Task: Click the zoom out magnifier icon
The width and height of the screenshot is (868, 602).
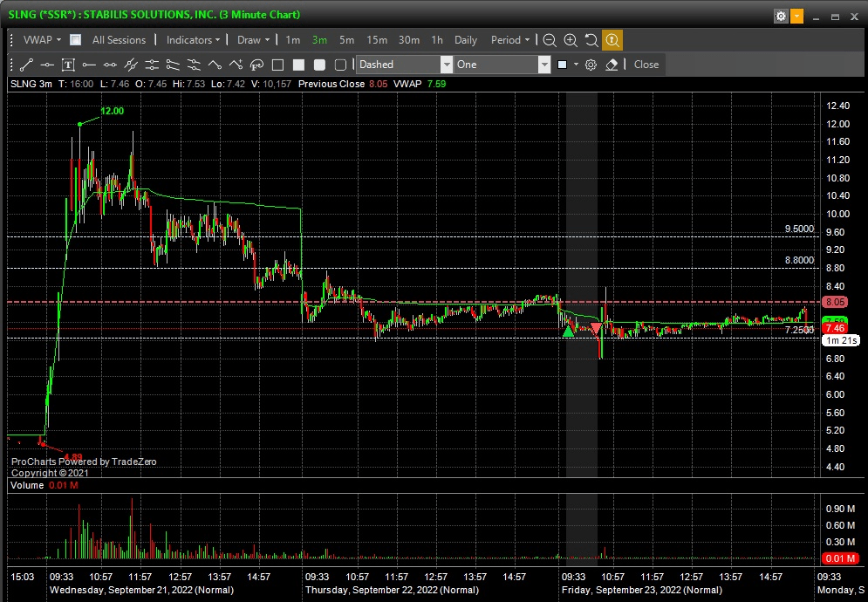Action: point(550,40)
